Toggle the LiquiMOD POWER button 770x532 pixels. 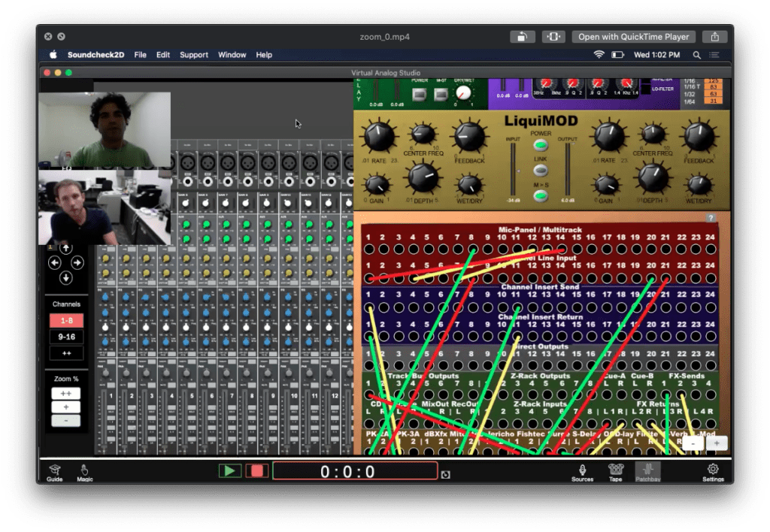[x=540, y=145]
